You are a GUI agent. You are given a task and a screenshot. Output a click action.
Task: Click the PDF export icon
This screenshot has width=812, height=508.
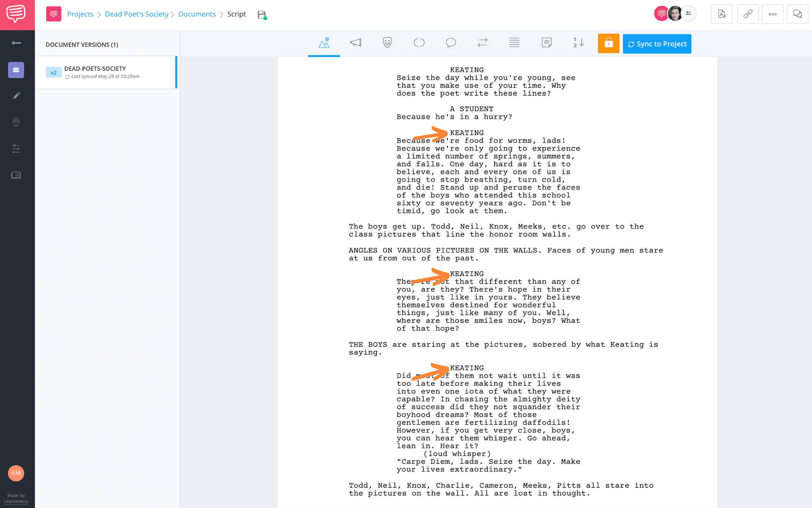[721, 14]
